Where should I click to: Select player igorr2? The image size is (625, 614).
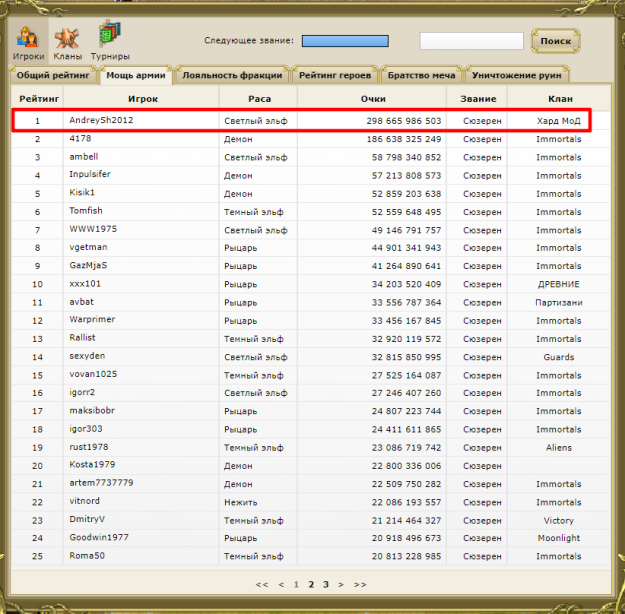(x=82, y=392)
